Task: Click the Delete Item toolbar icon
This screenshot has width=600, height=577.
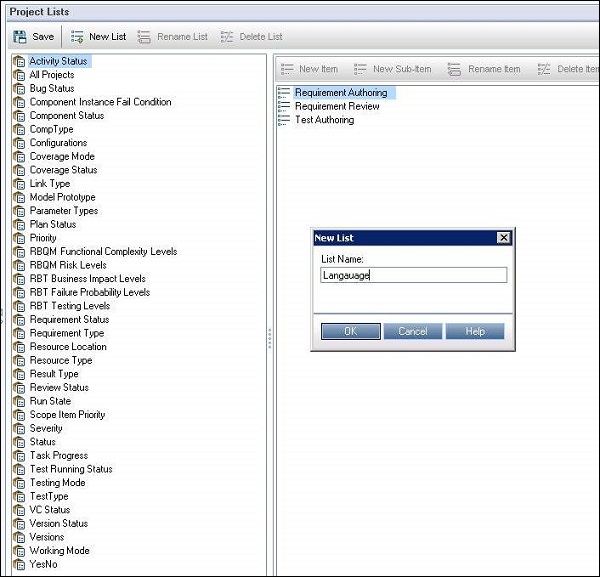Action: 544,69
